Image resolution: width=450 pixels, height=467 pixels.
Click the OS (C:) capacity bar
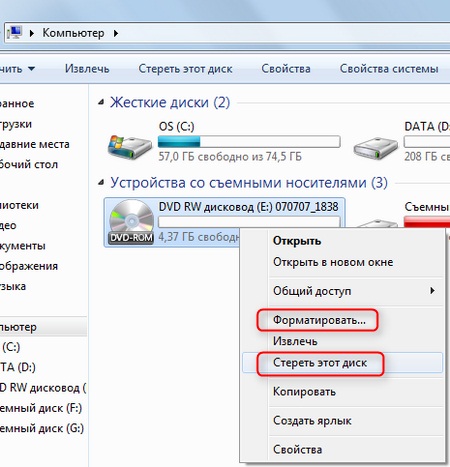pyautogui.click(x=249, y=142)
